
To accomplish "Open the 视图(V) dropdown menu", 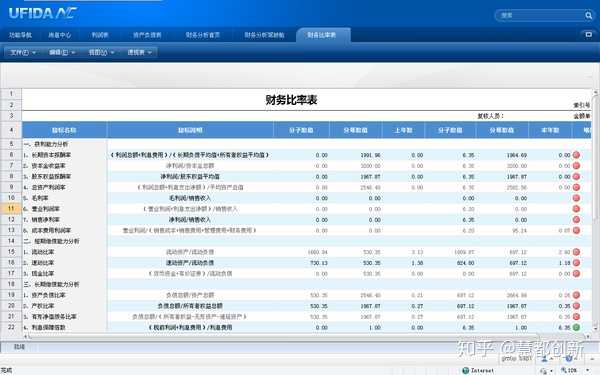I will coord(101,52).
